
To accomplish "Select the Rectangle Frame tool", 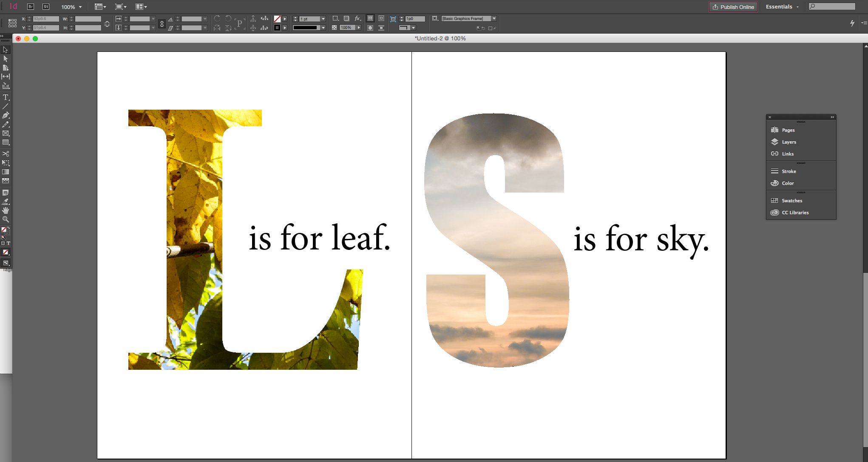I will 6,133.
